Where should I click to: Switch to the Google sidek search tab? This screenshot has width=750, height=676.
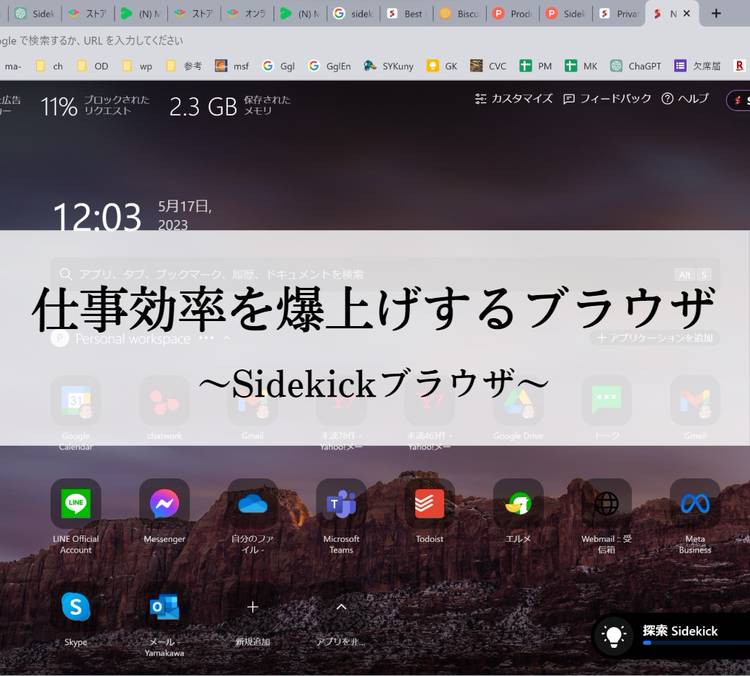(x=353, y=13)
